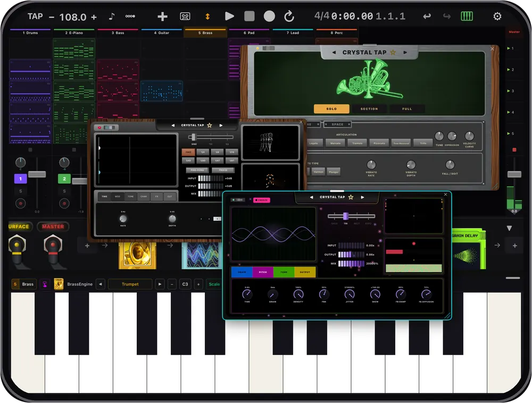This screenshot has height=403, width=532.
Task: Choose FULL mode in brass plugin
Action: [x=407, y=109]
